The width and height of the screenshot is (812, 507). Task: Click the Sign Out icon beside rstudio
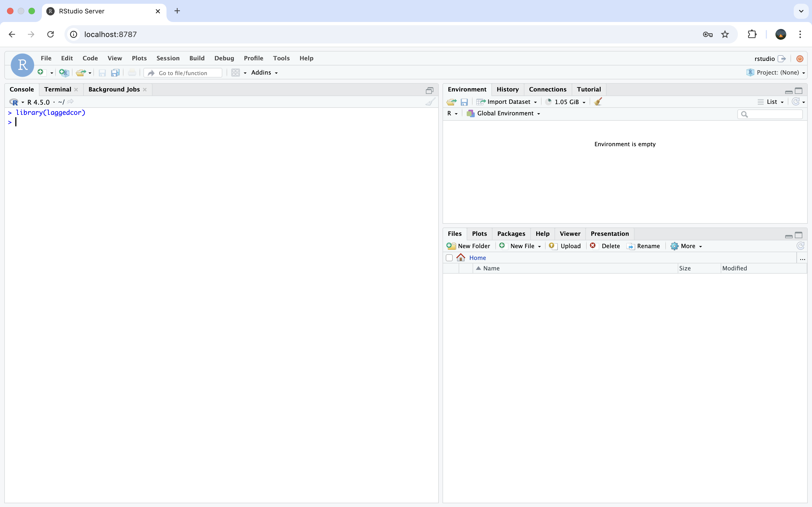(782, 59)
